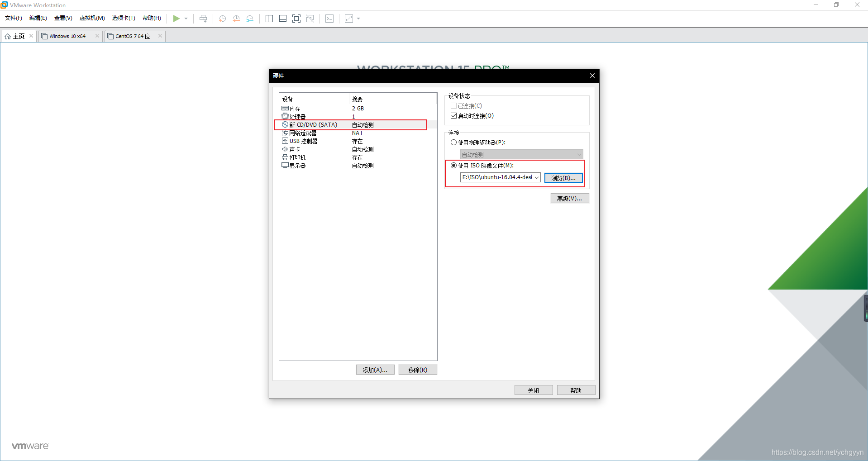Click the 浏览(B)... browse button
Viewport: 868px width, 461px height.
(x=563, y=178)
